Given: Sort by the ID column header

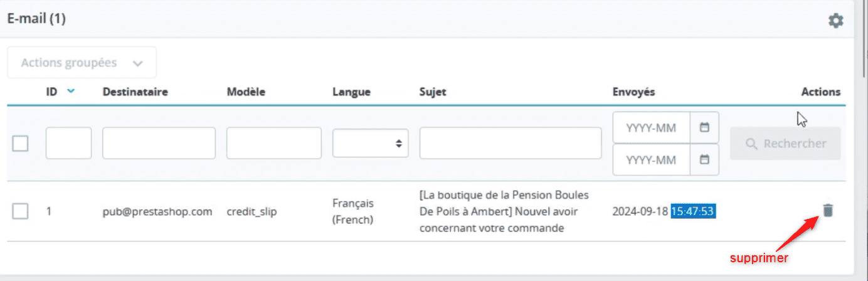Looking at the screenshot, I should [x=51, y=92].
